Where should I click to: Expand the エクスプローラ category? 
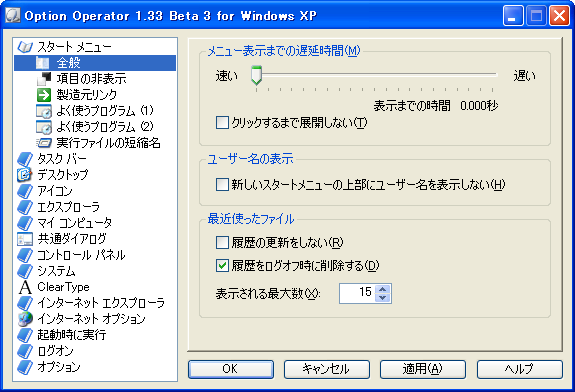69,207
